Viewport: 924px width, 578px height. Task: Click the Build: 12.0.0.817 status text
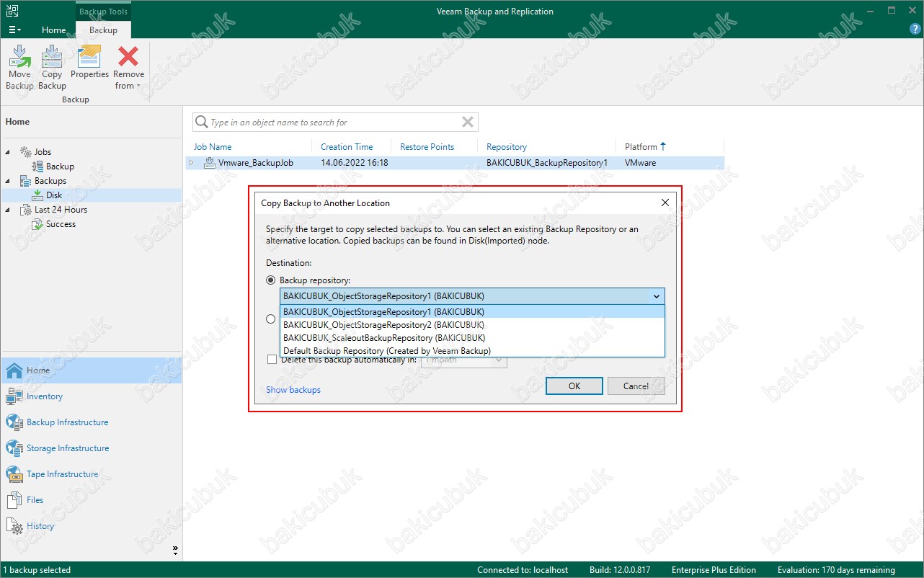620,570
